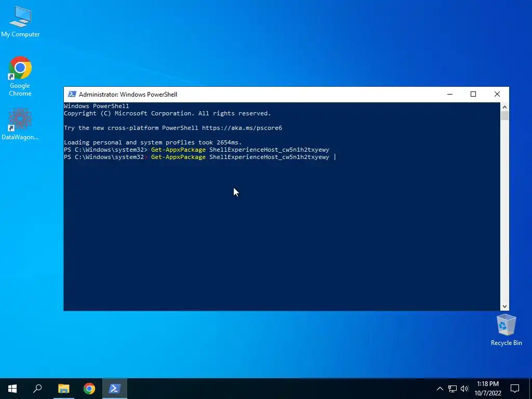Select the Recycle Bin desktop icon

(506, 330)
